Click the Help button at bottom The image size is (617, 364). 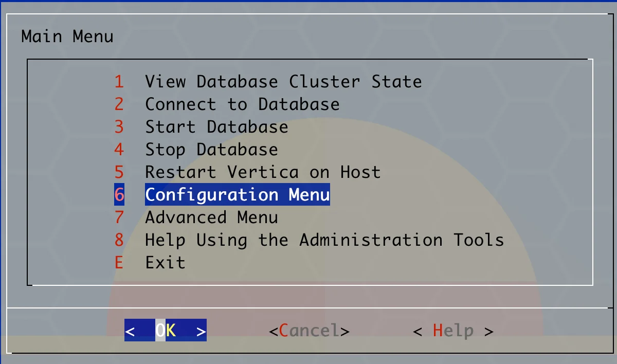click(x=453, y=331)
